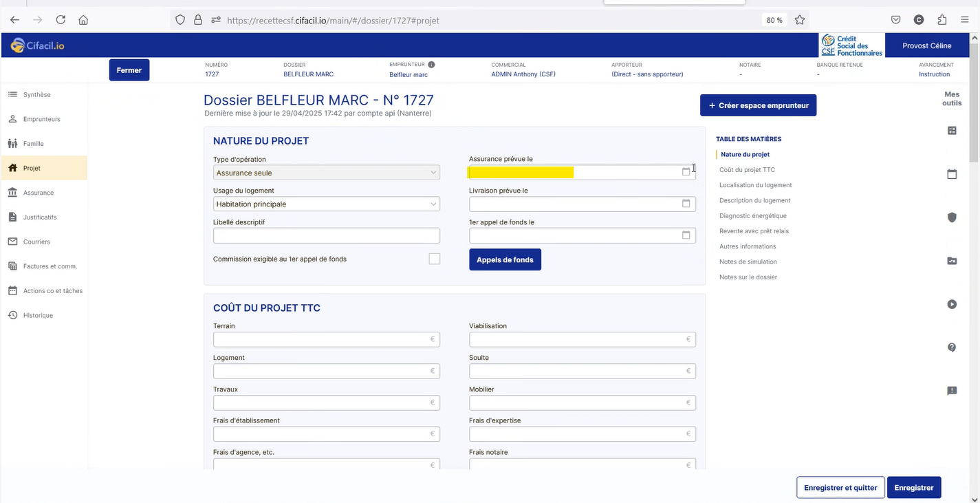Open calendar for 1er appel de fonds le
Screen dimensions: 980x503
(x=686, y=235)
